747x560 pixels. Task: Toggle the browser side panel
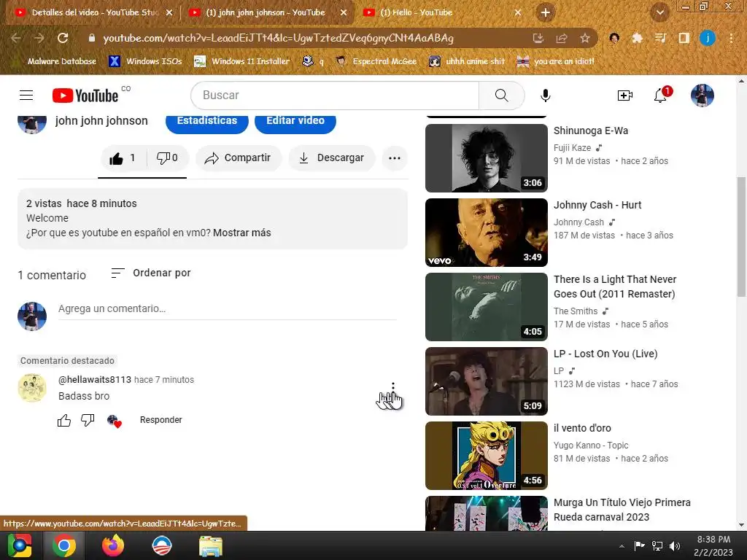(684, 38)
